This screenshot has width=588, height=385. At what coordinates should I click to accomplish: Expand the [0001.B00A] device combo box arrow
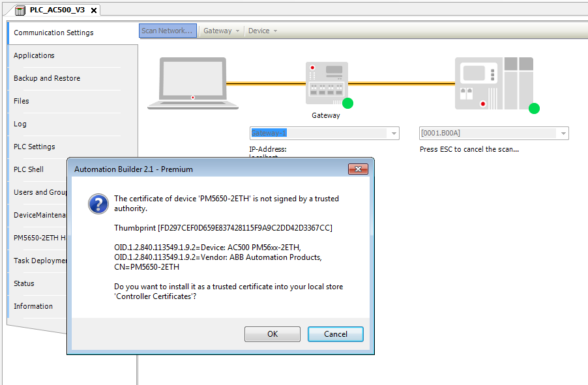pyautogui.click(x=563, y=133)
